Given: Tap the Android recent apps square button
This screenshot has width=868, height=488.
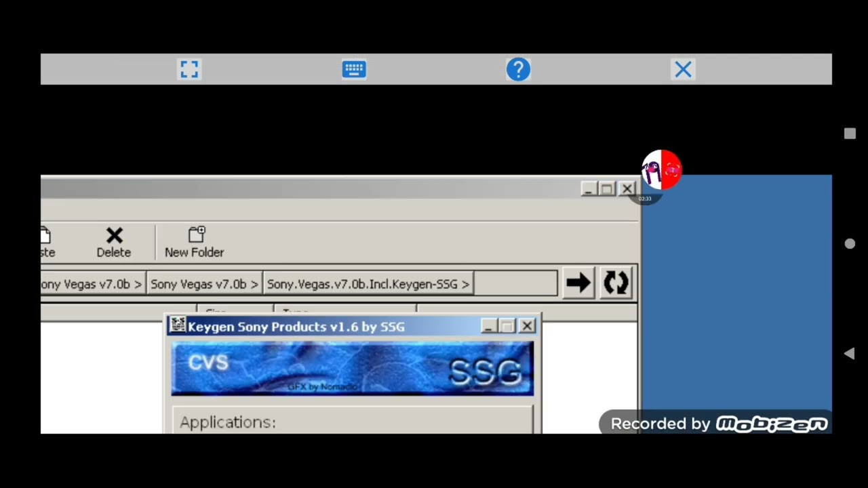Looking at the screenshot, I should click(x=850, y=134).
